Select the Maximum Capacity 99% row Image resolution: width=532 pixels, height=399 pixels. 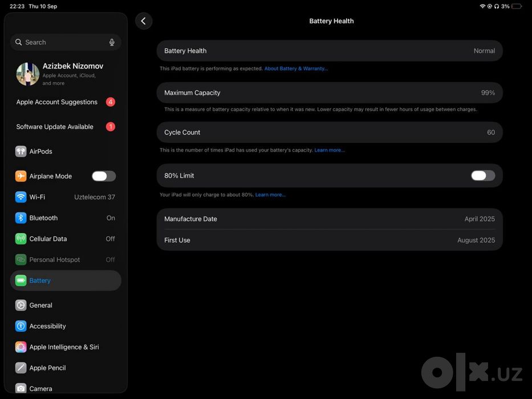click(330, 92)
